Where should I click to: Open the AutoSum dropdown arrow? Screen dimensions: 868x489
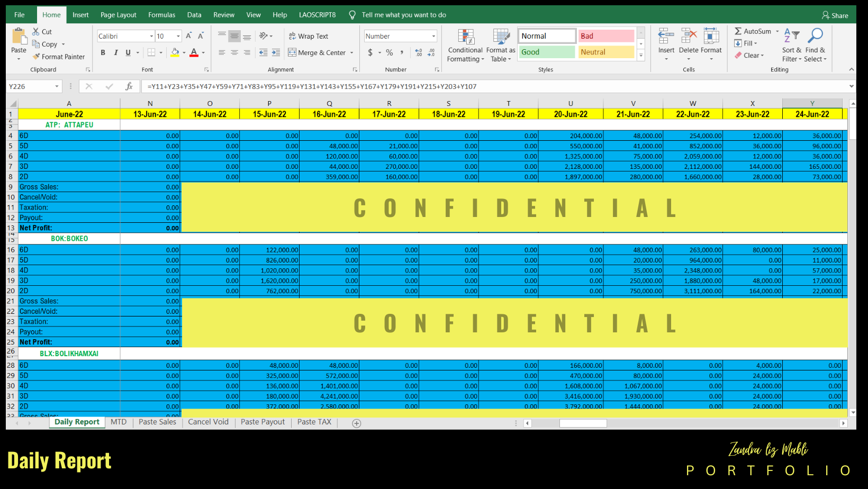[777, 31]
